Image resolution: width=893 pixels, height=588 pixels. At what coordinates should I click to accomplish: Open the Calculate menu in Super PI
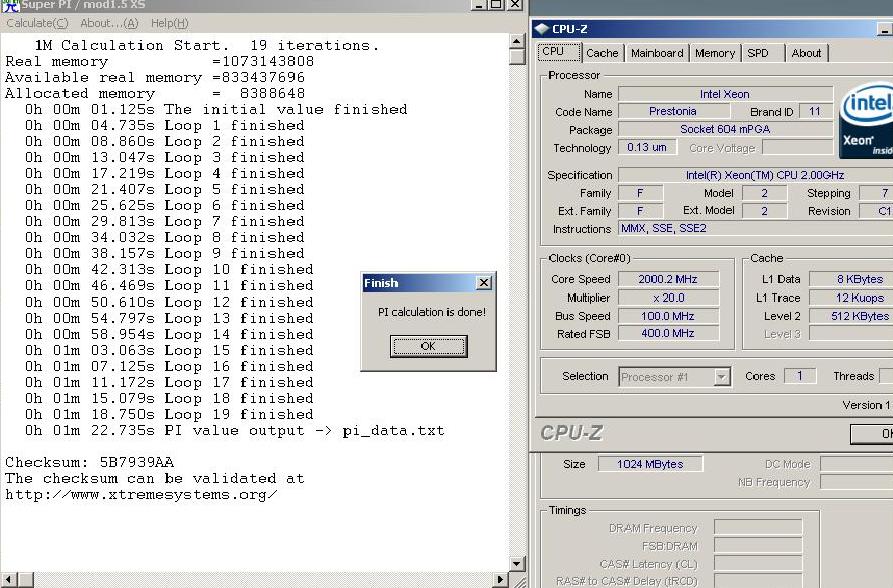(x=37, y=23)
